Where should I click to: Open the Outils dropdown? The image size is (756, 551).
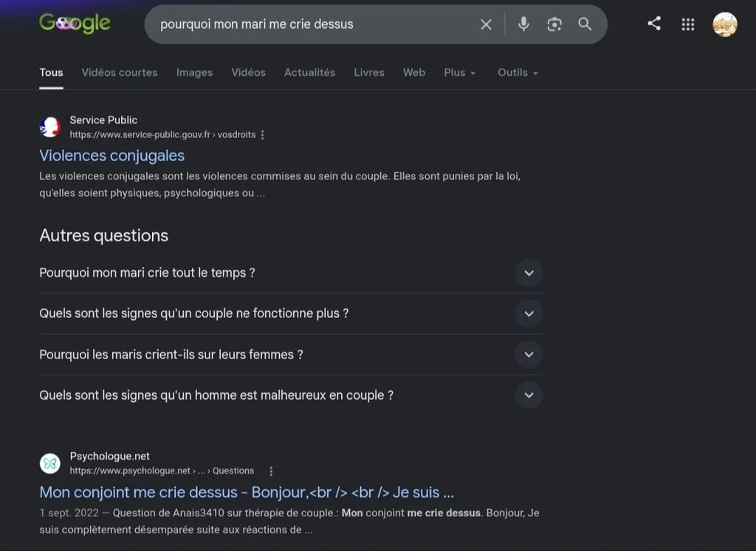click(x=518, y=73)
